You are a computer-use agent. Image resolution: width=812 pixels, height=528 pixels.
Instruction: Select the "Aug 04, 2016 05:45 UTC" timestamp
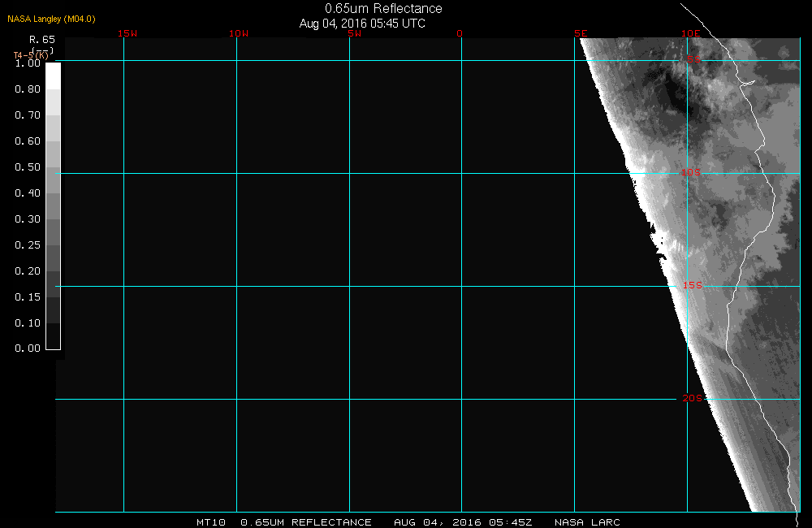click(362, 24)
